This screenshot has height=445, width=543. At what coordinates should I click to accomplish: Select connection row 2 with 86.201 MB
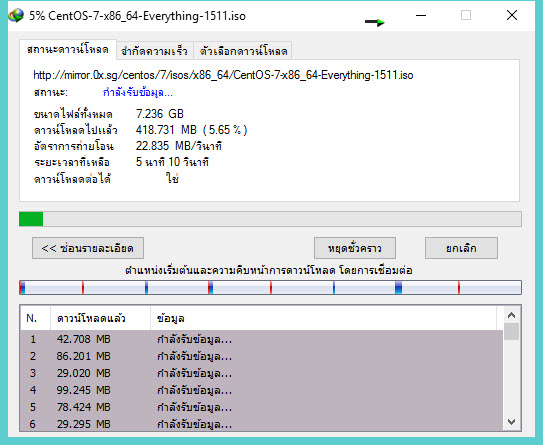coord(261,356)
